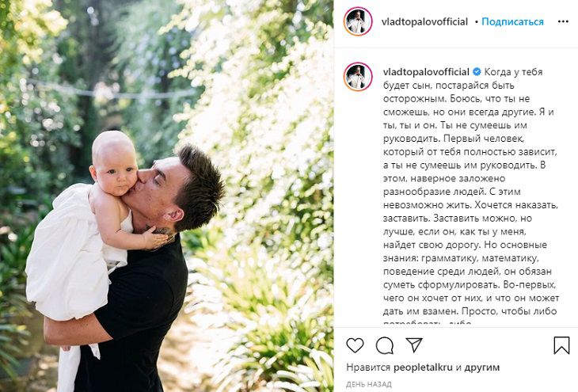Click the partially cut-off last caption line
This screenshot has height=392, width=578.
428,323
